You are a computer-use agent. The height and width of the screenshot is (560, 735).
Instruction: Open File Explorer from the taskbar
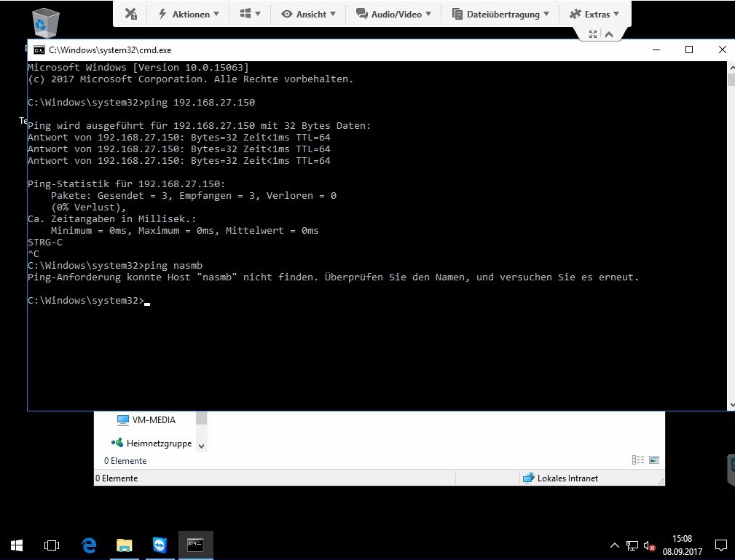(x=125, y=545)
